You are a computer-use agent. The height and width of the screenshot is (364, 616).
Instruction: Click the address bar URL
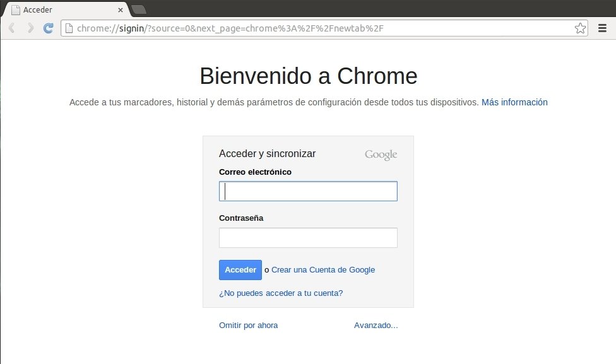pos(230,28)
